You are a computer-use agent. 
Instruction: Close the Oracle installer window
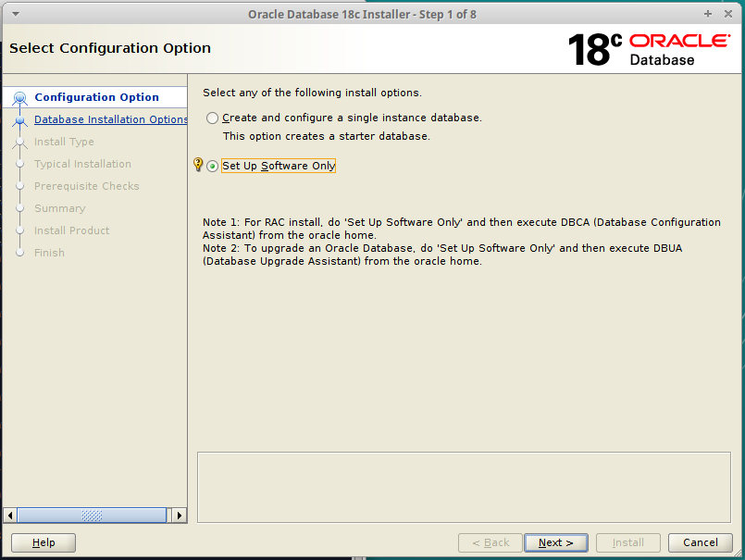click(x=728, y=14)
